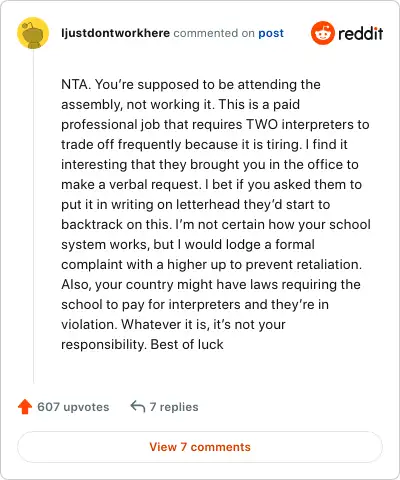Click the vertical thread line below the avatar
The height and width of the screenshot is (480, 400).
tap(33, 217)
